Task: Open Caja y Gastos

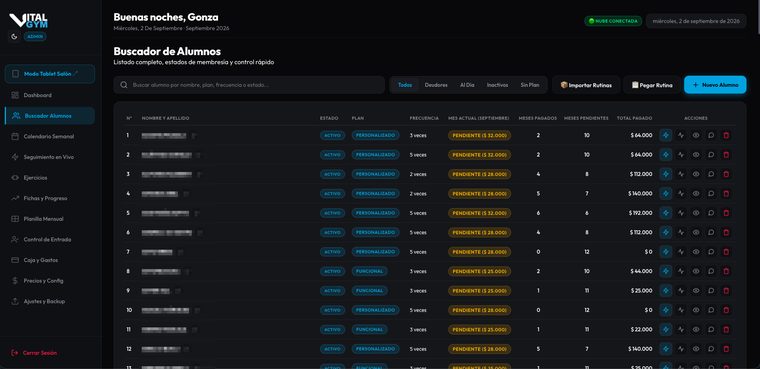Action: 50,260
